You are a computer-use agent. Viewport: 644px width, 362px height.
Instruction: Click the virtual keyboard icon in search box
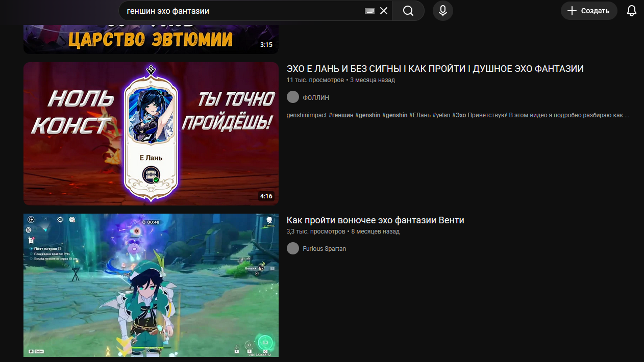tap(370, 11)
